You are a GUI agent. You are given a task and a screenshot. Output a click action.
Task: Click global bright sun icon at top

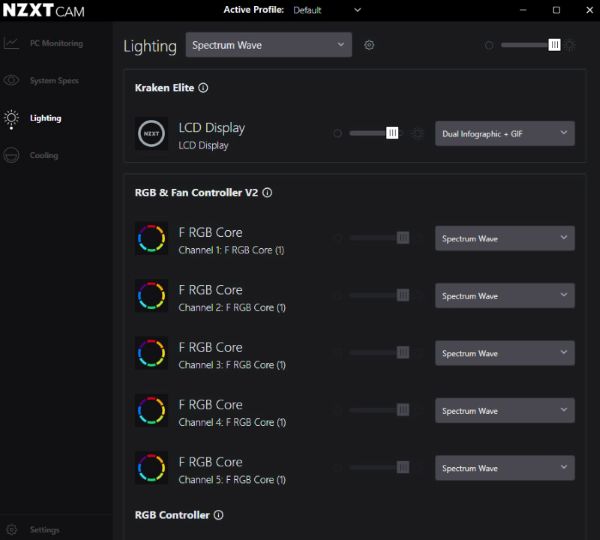(x=570, y=45)
